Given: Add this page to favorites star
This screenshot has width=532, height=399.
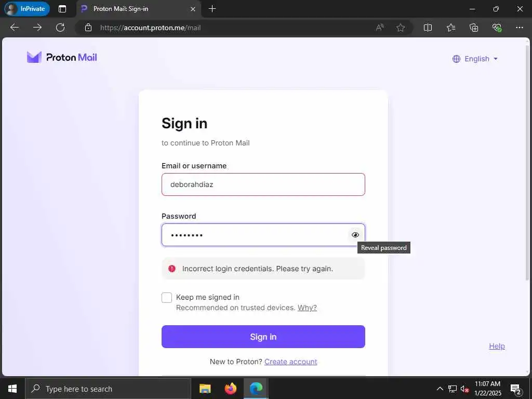Looking at the screenshot, I should 401,28.
